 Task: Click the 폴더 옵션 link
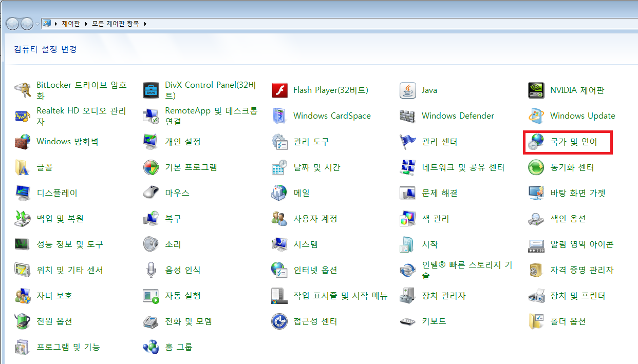pyautogui.click(x=568, y=321)
